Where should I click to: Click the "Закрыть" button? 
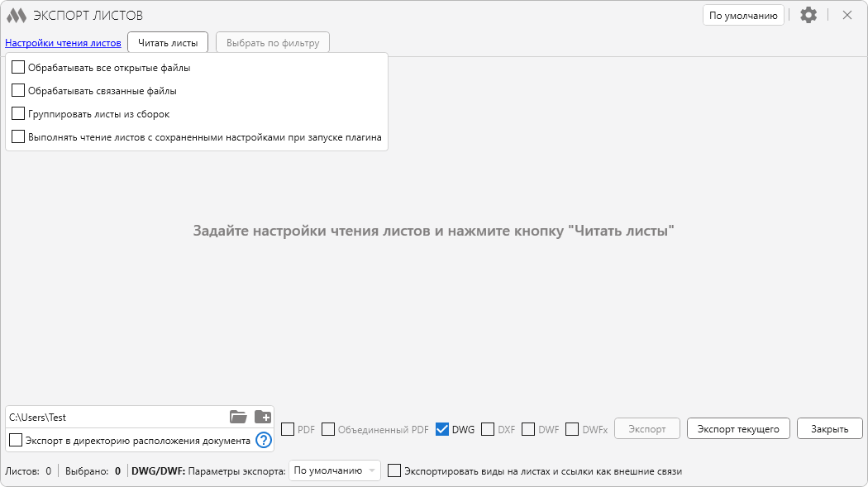click(830, 429)
